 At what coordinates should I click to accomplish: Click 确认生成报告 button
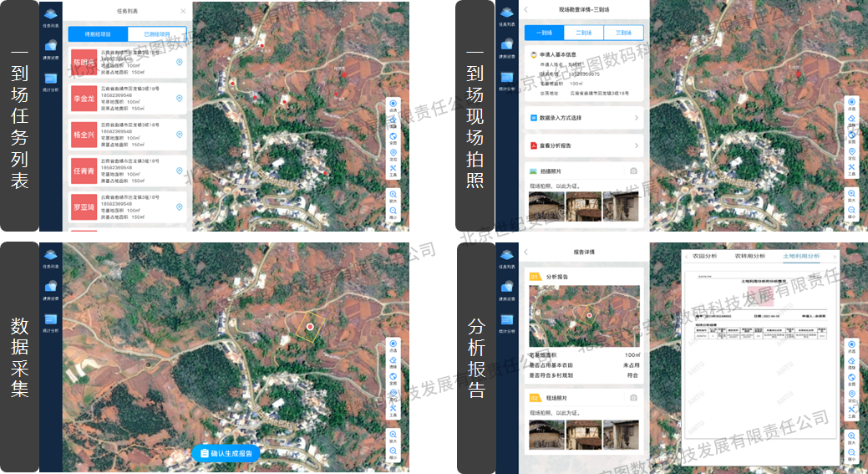click(x=226, y=453)
